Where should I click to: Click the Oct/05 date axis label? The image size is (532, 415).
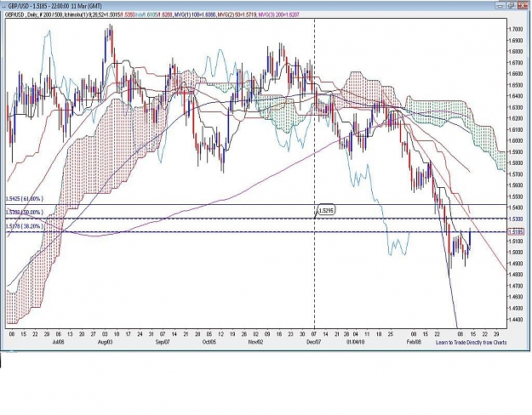click(x=209, y=342)
